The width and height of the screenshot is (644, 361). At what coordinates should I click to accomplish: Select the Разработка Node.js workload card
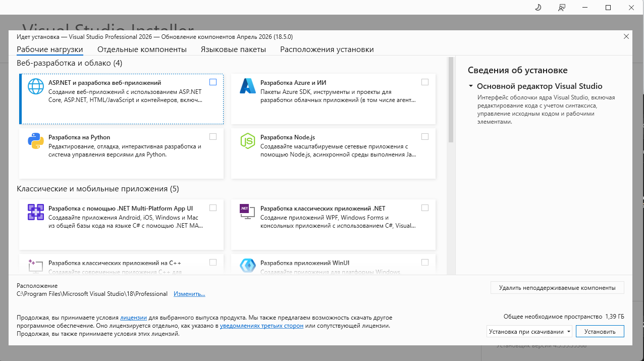click(x=333, y=153)
